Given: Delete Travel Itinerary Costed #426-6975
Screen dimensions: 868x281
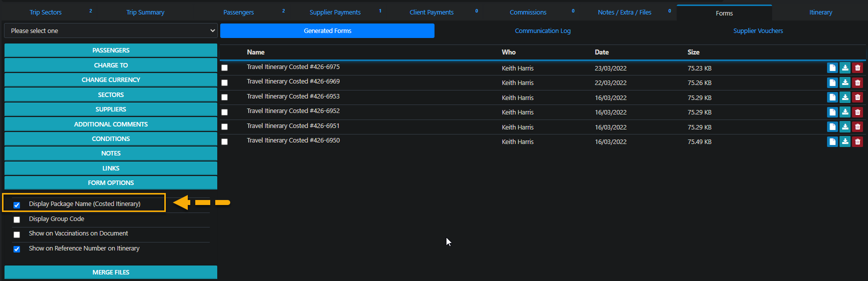Looking at the screenshot, I should (x=858, y=68).
